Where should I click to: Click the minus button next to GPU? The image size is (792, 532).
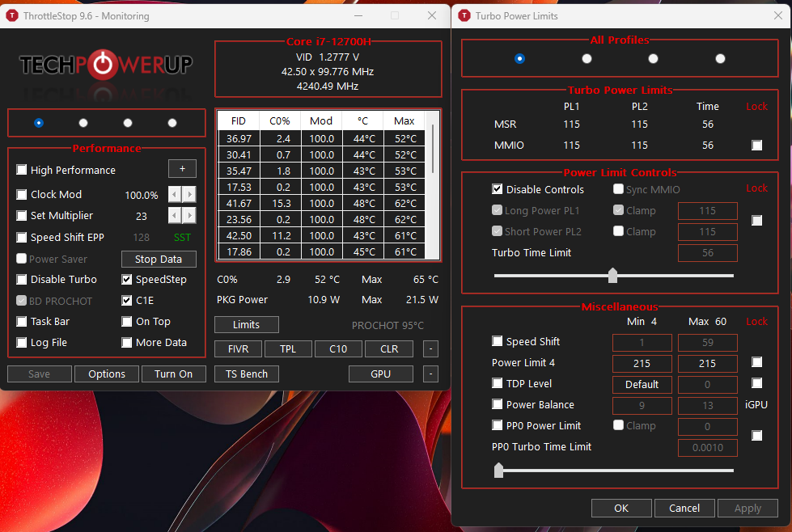click(x=430, y=374)
